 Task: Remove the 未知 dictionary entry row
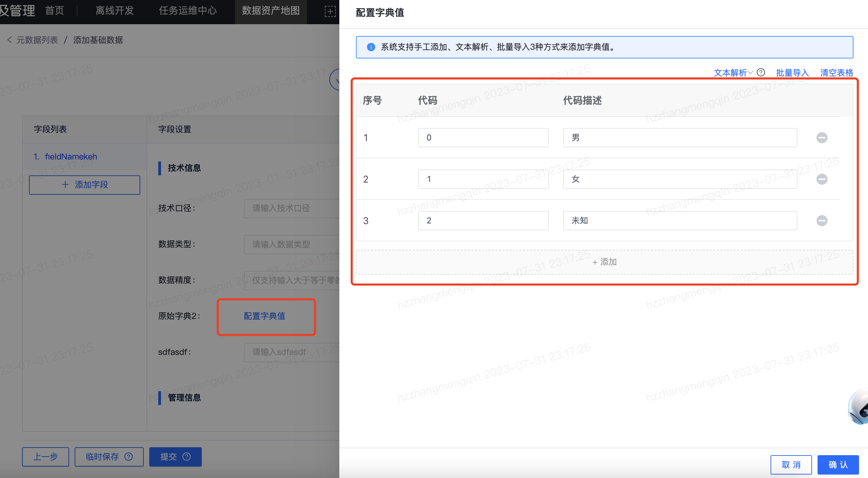click(x=822, y=220)
